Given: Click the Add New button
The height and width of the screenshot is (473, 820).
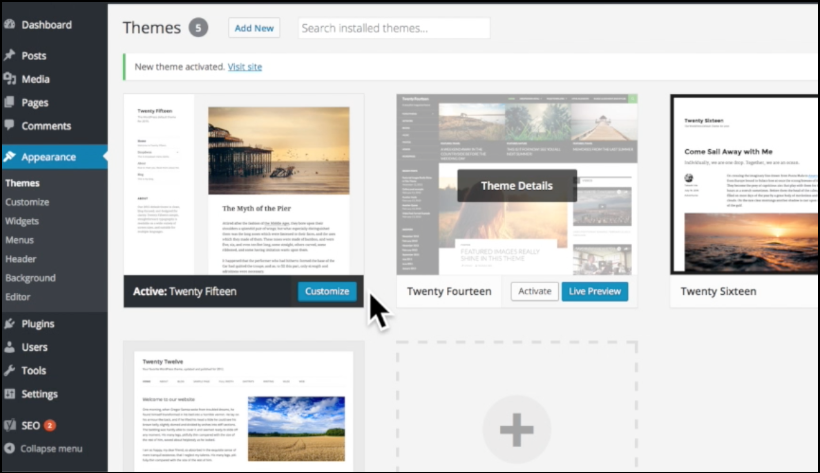Looking at the screenshot, I should click(254, 28).
